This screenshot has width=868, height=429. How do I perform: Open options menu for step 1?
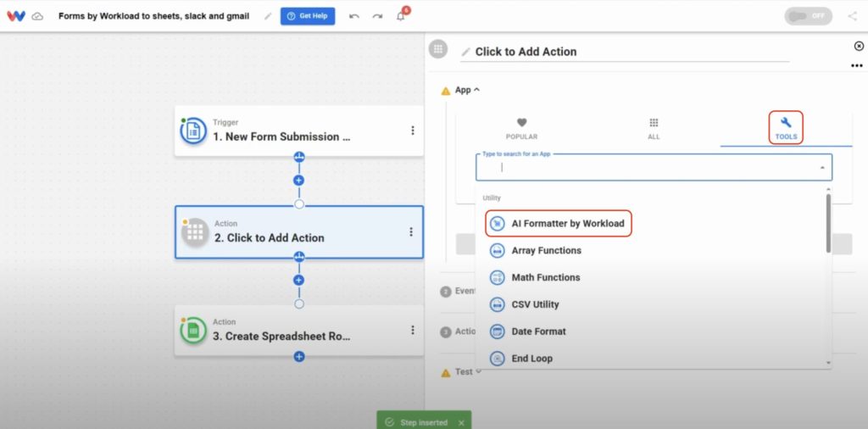click(x=413, y=131)
